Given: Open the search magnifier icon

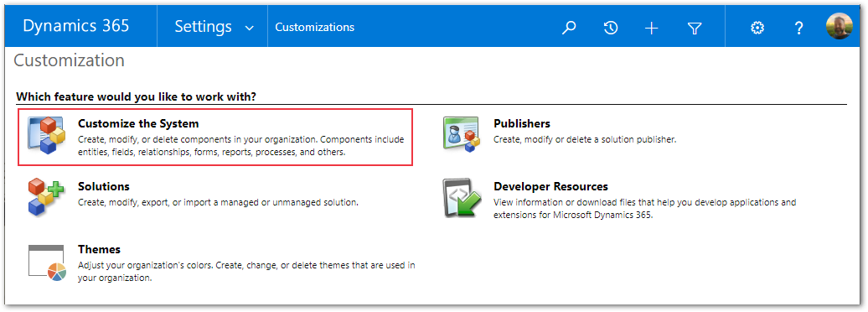Looking at the screenshot, I should click(569, 28).
